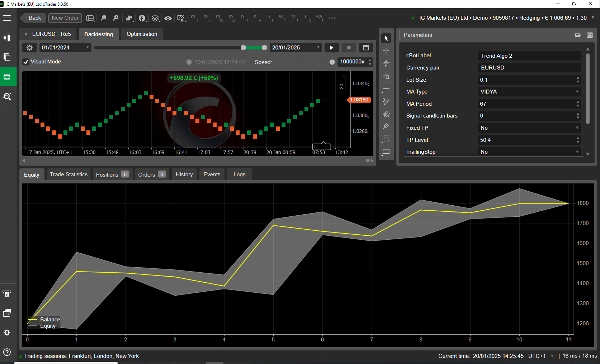
Task: Click the orange price label on chart axis
Action: coord(359,100)
